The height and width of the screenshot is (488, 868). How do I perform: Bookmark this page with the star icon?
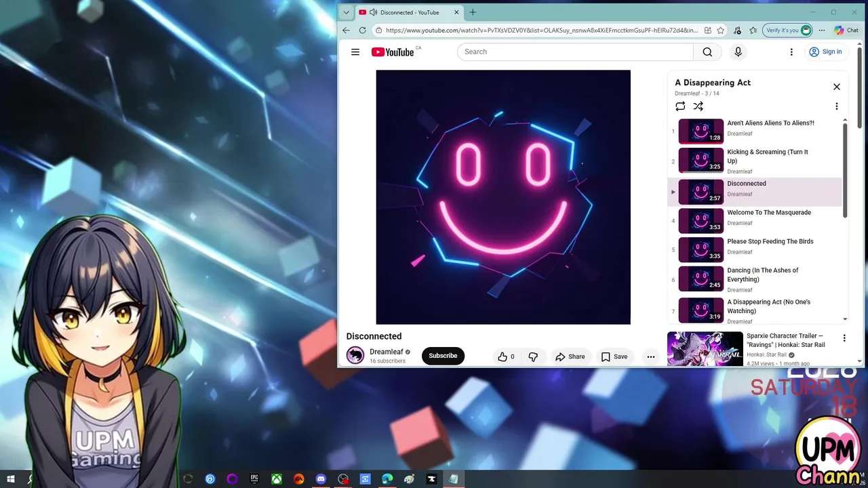(x=720, y=30)
